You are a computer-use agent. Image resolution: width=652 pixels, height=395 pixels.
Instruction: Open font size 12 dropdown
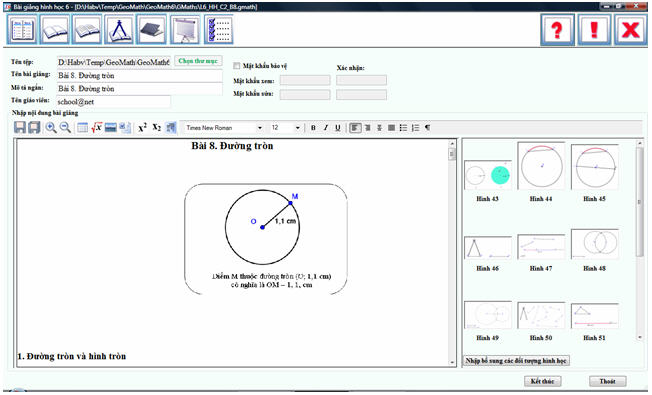click(x=285, y=128)
